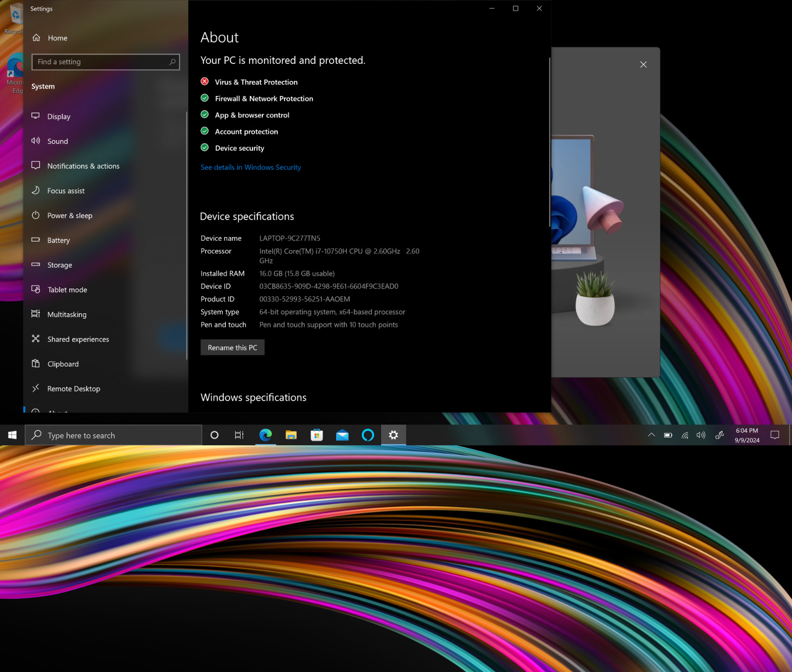
Task: Click the Product ID value 00330-52993-56251-AAOEM
Action: (x=304, y=299)
